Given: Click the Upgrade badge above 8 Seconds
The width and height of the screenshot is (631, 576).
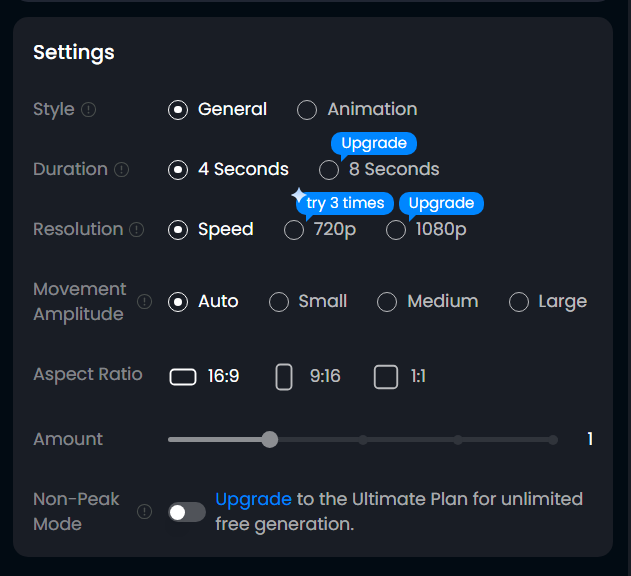Looking at the screenshot, I should (x=373, y=143).
